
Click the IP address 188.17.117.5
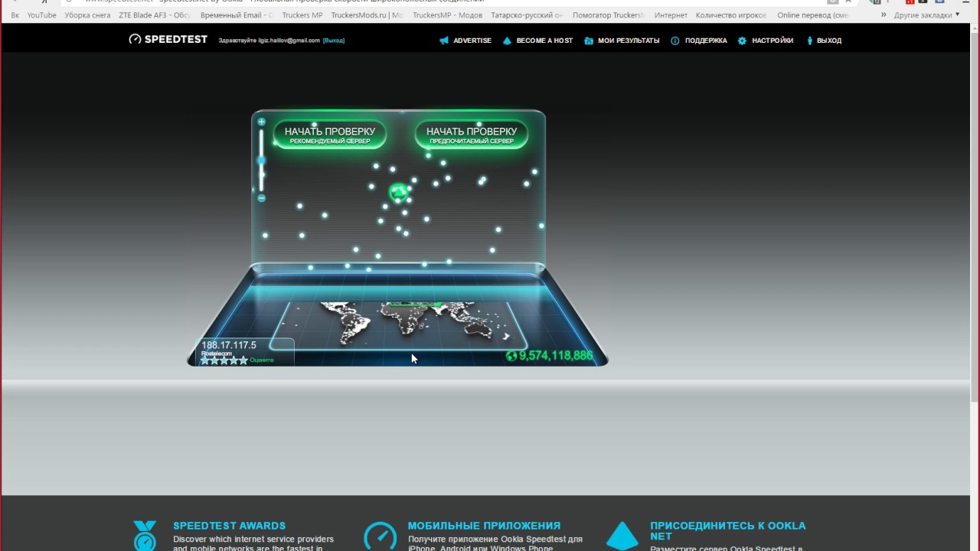(x=229, y=345)
